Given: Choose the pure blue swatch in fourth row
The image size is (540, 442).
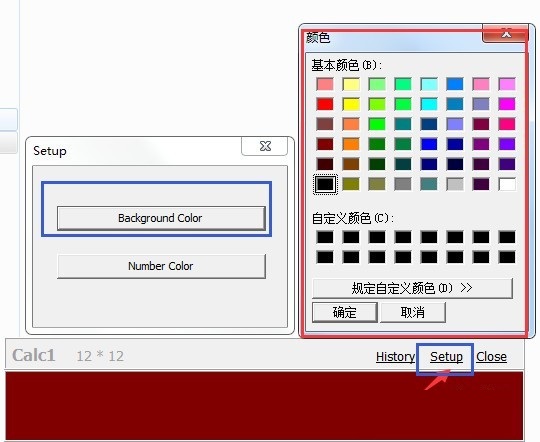Looking at the screenshot, I should click(x=429, y=144).
